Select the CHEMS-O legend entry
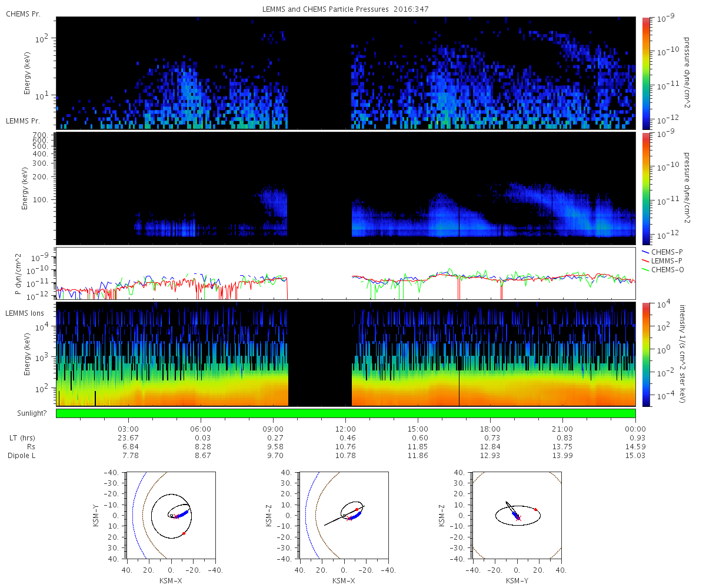Viewport: 706px width, 588px height. click(664, 269)
